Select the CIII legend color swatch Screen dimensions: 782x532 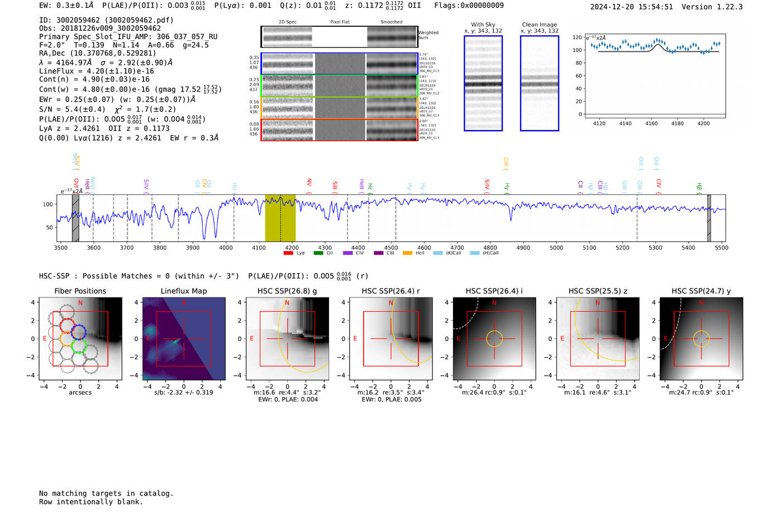click(379, 253)
